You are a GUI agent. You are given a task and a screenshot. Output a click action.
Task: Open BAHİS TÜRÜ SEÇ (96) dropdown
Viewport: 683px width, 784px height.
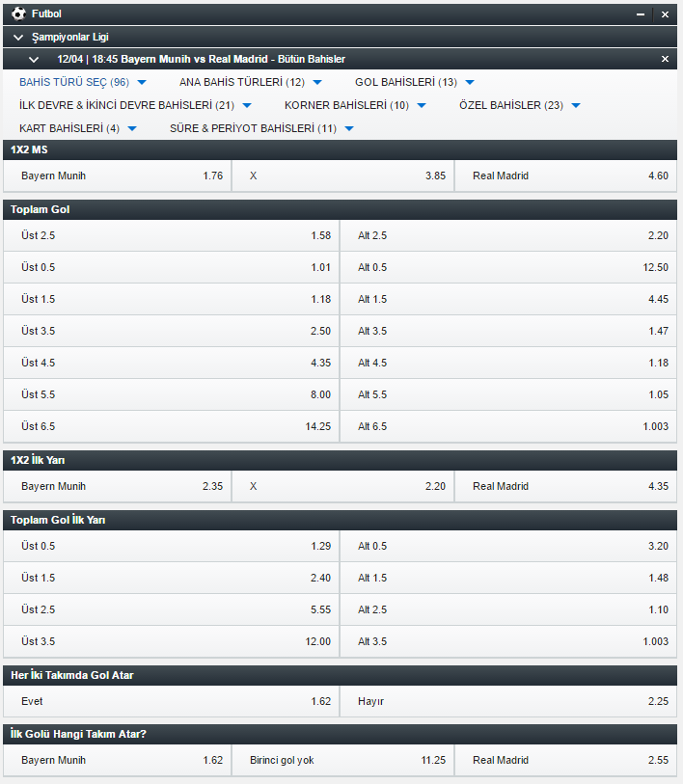(x=83, y=82)
